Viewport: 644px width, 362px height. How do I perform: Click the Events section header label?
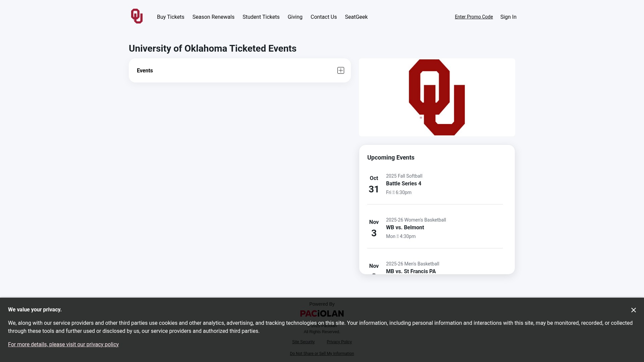pos(145,70)
